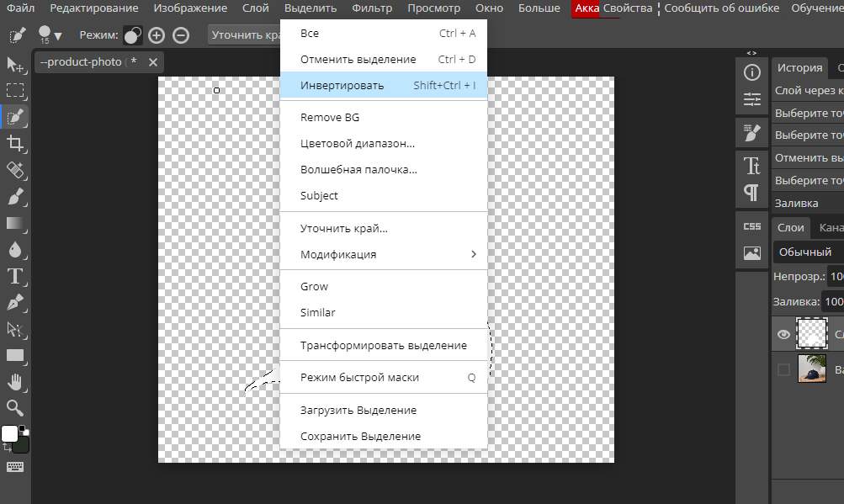The image size is (844, 504).
Task: Open the info panel icon
Action: pyautogui.click(x=752, y=72)
